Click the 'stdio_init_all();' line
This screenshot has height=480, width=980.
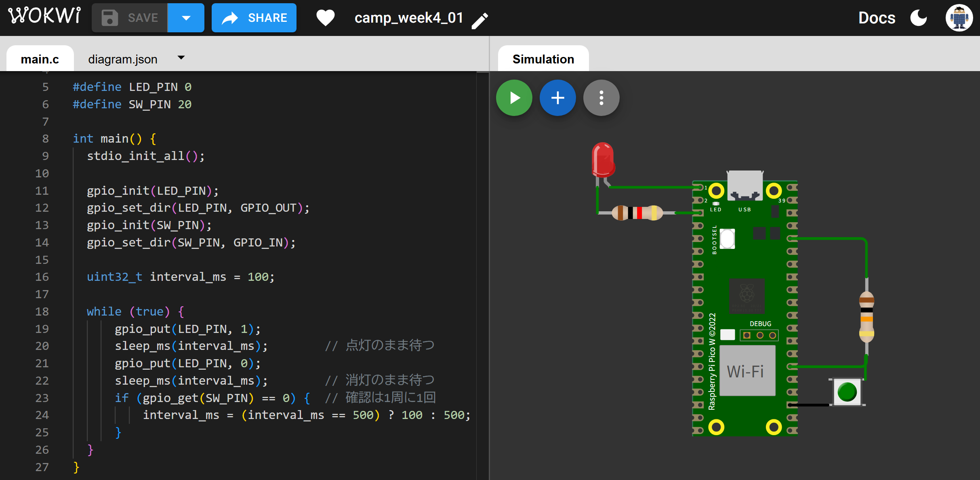point(146,156)
